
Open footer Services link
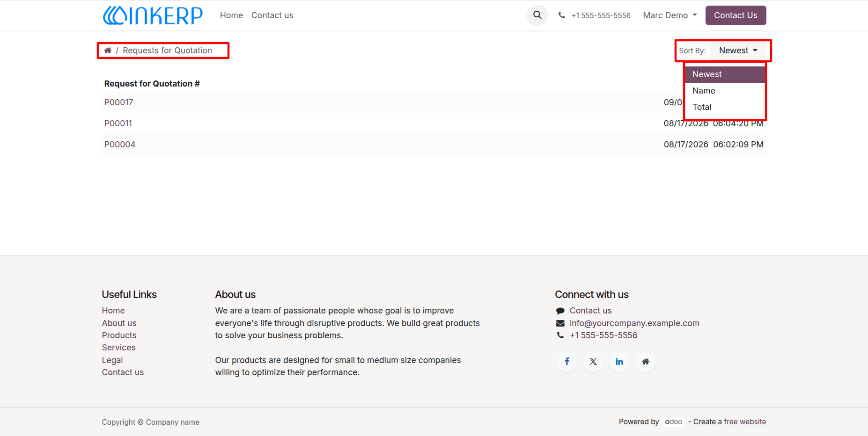point(118,348)
